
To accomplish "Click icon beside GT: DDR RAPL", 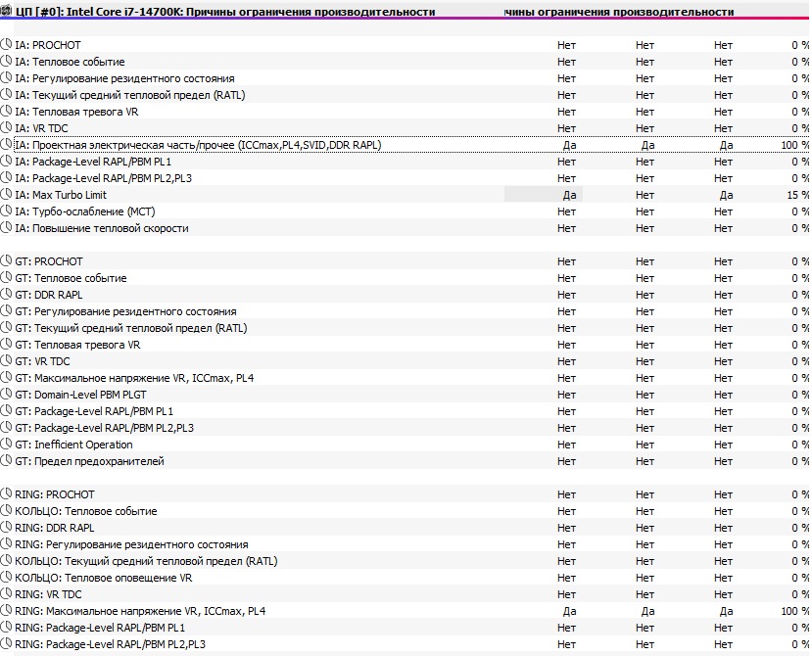I will tap(6, 294).
